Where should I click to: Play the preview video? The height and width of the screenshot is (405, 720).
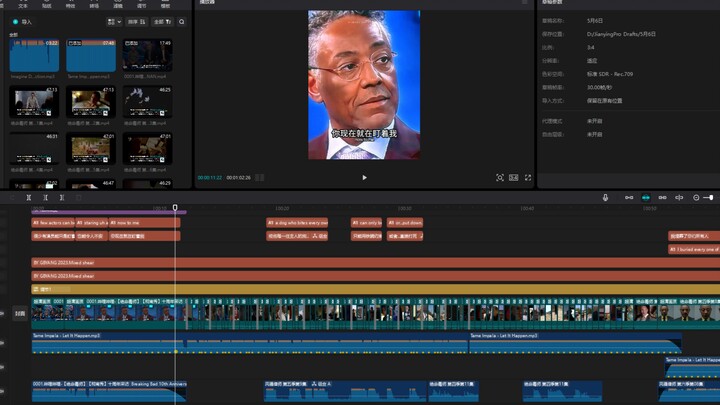[x=364, y=178]
